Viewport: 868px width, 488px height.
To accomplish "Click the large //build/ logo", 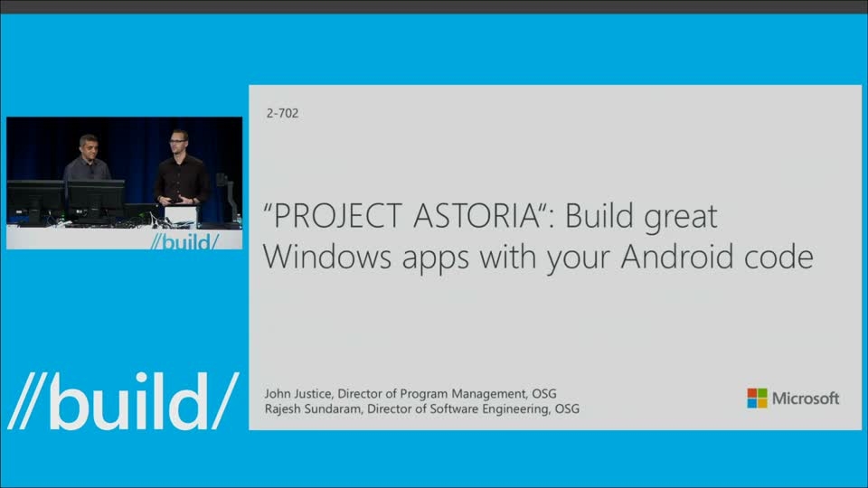I will 123,401.
